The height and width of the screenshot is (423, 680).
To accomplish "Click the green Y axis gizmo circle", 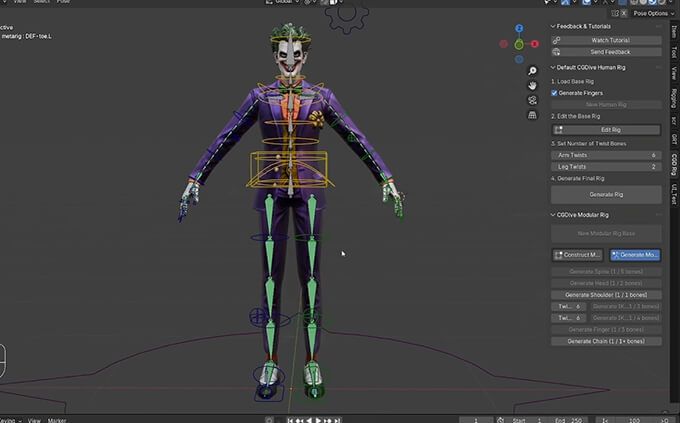I will point(519,44).
